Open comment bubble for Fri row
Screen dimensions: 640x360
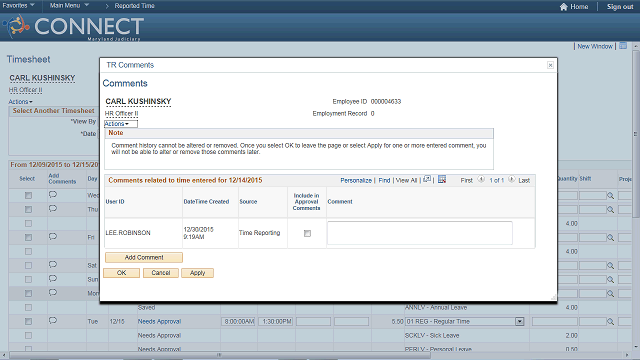point(53,237)
